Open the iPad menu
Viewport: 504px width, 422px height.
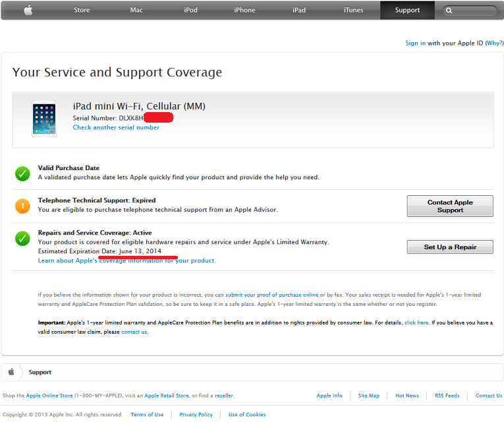299,10
